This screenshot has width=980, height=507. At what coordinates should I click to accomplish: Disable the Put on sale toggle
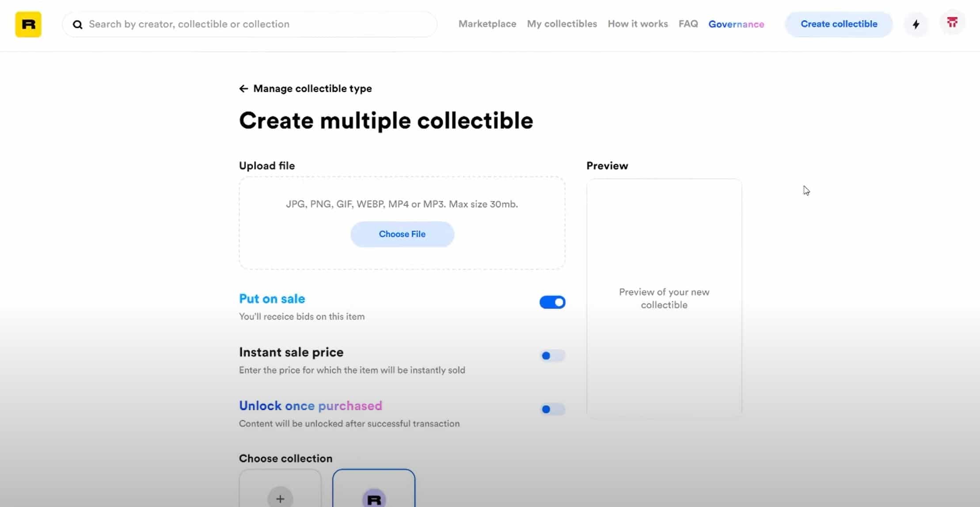(552, 302)
